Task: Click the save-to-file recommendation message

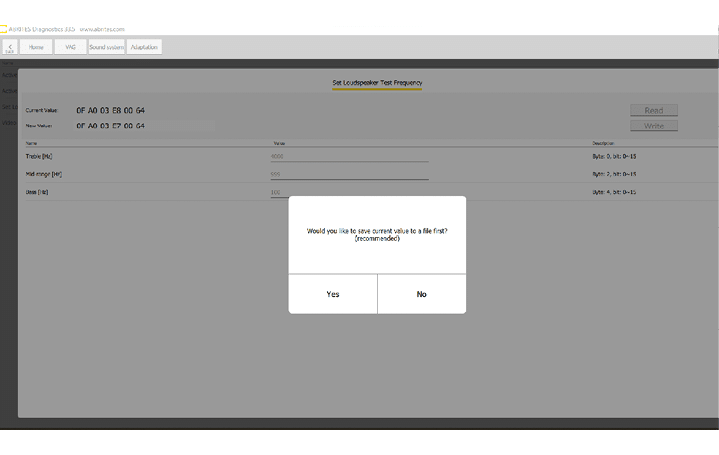Action: click(x=377, y=234)
